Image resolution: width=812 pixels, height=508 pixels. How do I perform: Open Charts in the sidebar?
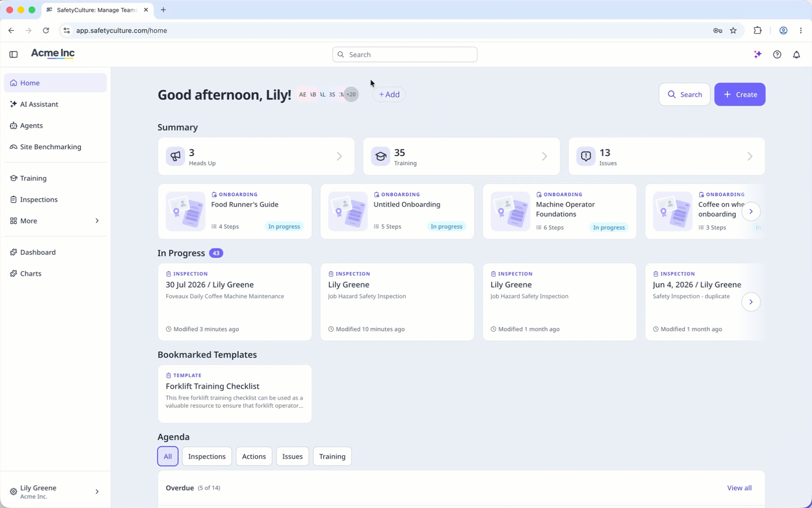point(55,273)
